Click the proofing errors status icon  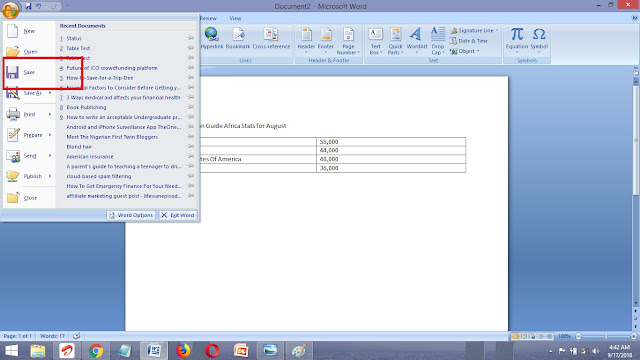tap(76, 336)
